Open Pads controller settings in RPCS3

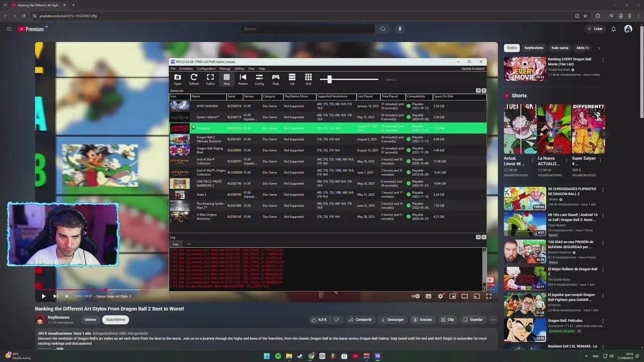coord(276,79)
